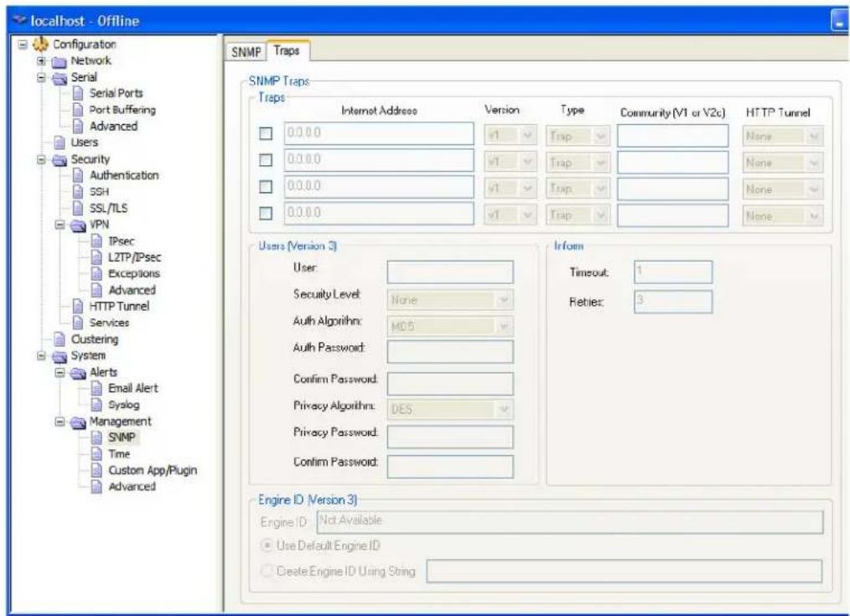This screenshot has height=616, width=850.
Task: Click the Time page icon
Action: (x=96, y=453)
